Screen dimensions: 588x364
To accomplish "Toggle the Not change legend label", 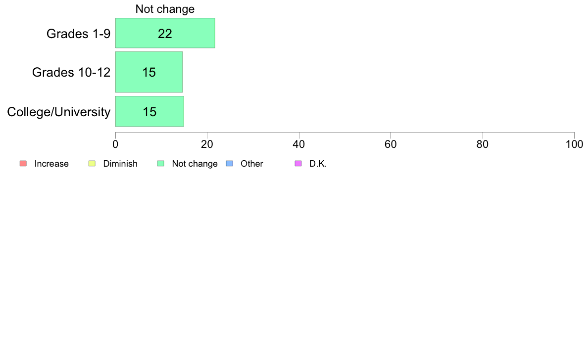I will coord(195,164).
